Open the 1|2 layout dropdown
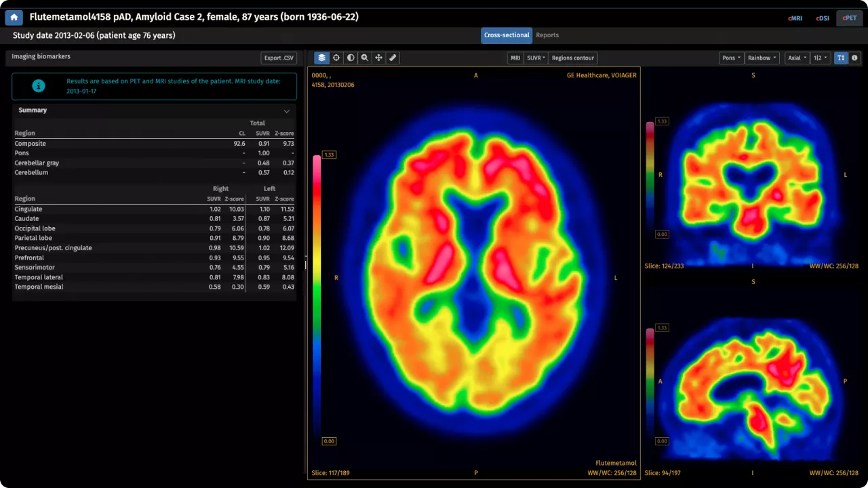 [x=821, y=58]
